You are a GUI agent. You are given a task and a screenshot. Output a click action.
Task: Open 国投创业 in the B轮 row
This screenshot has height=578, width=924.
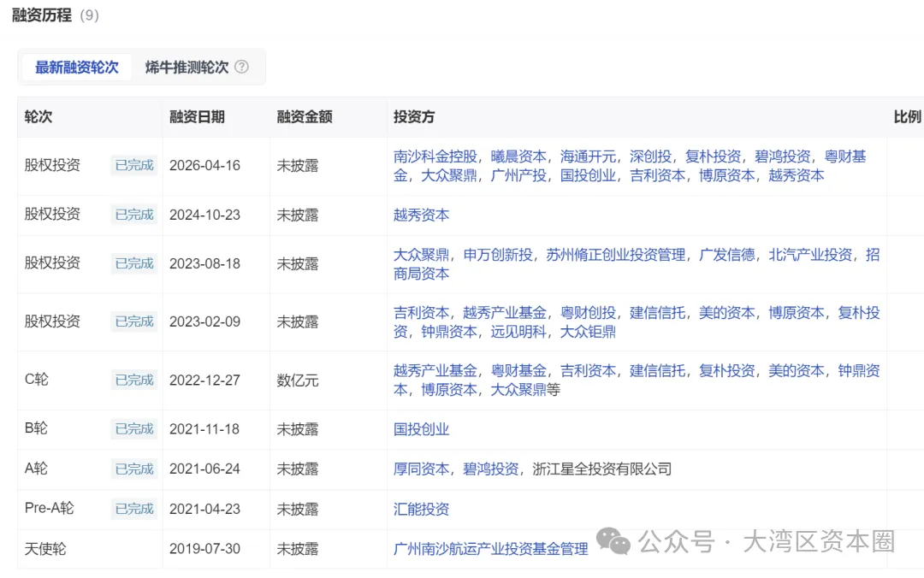pos(421,429)
